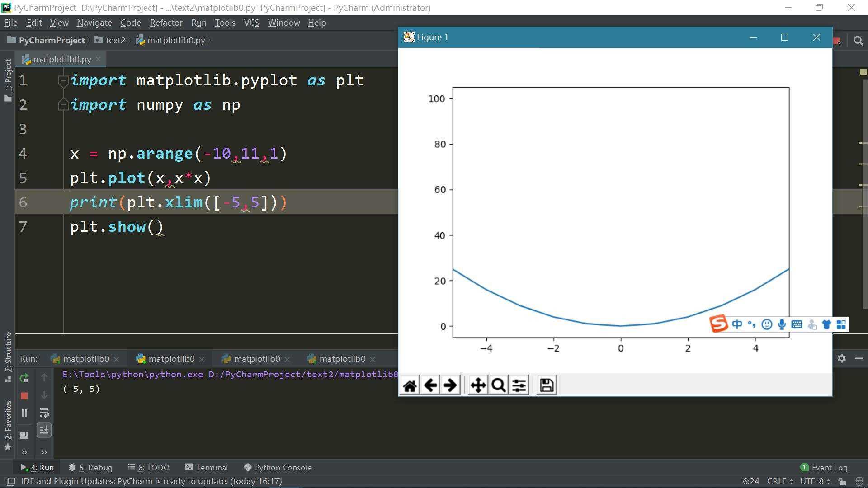Open the Run menu in PyCharm menu bar

point(198,23)
